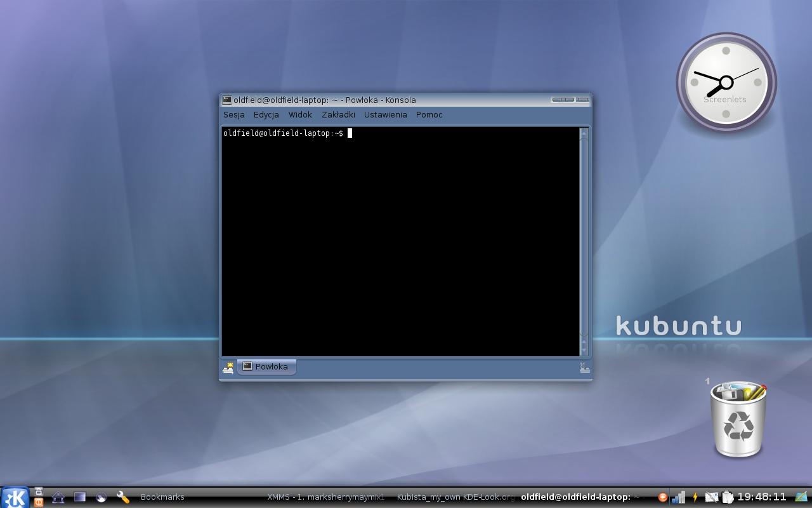The image size is (812, 508).
Task: Open the Ustawienia menu
Action: (386, 115)
